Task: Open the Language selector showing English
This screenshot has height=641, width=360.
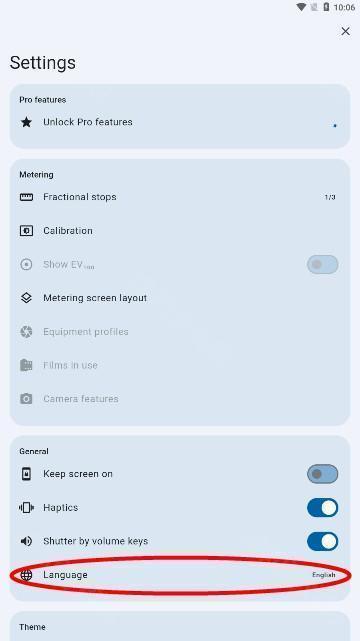Action: tap(180, 575)
